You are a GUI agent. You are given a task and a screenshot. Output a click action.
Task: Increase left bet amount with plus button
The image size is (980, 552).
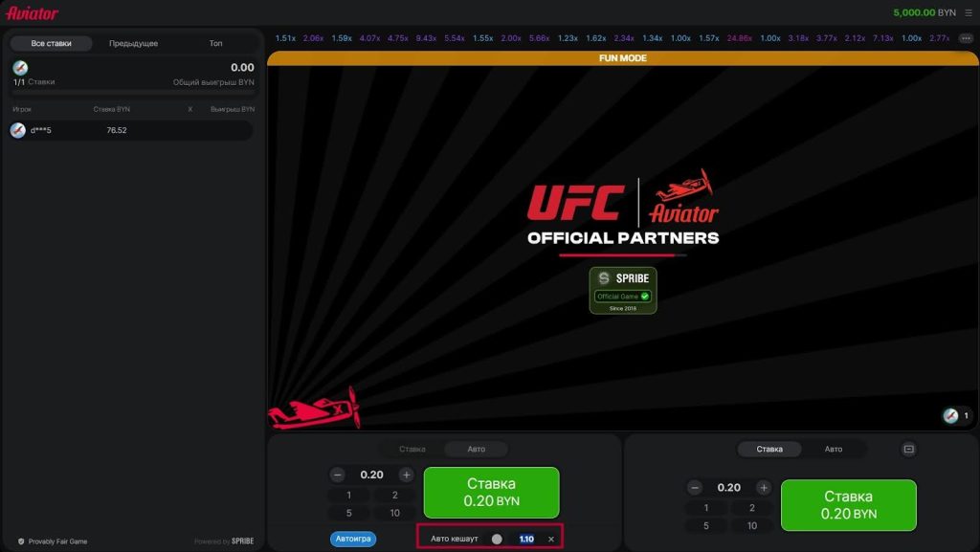pos(406,475)
